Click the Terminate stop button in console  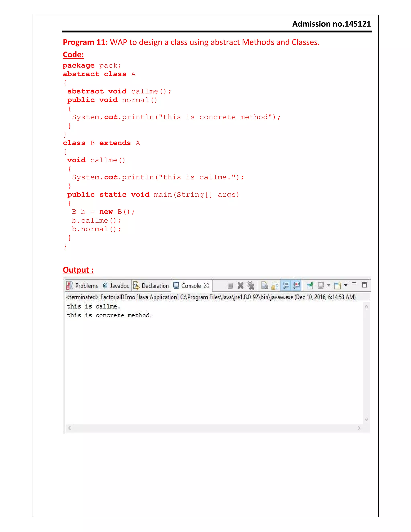coord(230,285)
